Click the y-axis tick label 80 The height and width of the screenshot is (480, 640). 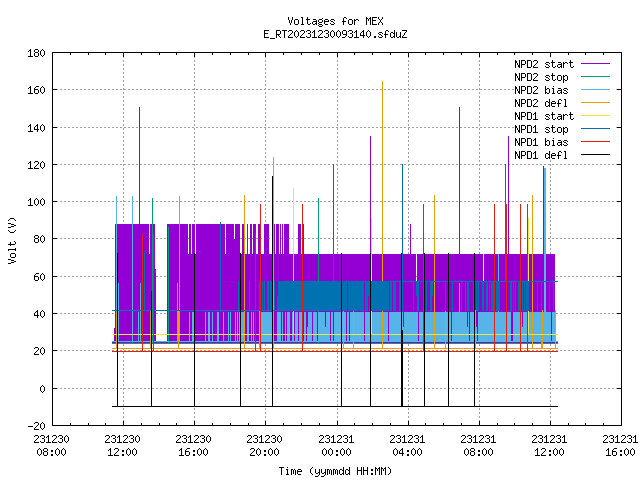coord(39,239)
